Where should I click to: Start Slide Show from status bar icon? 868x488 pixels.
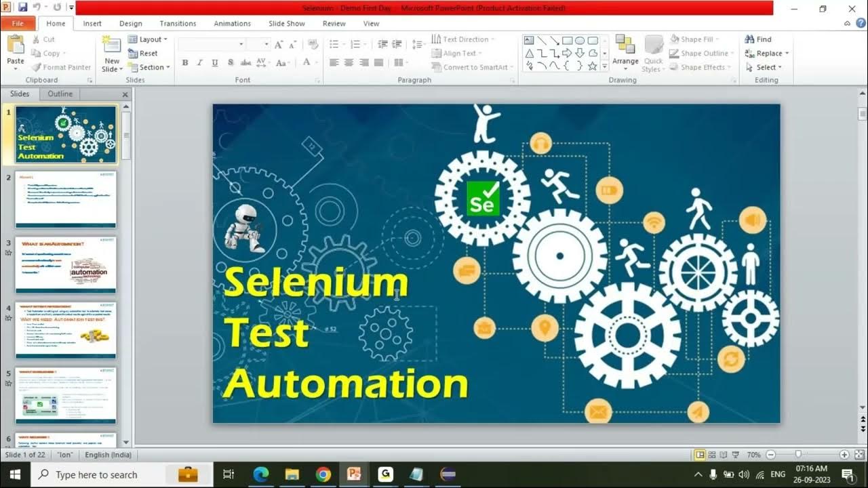(x=735, y=455)
